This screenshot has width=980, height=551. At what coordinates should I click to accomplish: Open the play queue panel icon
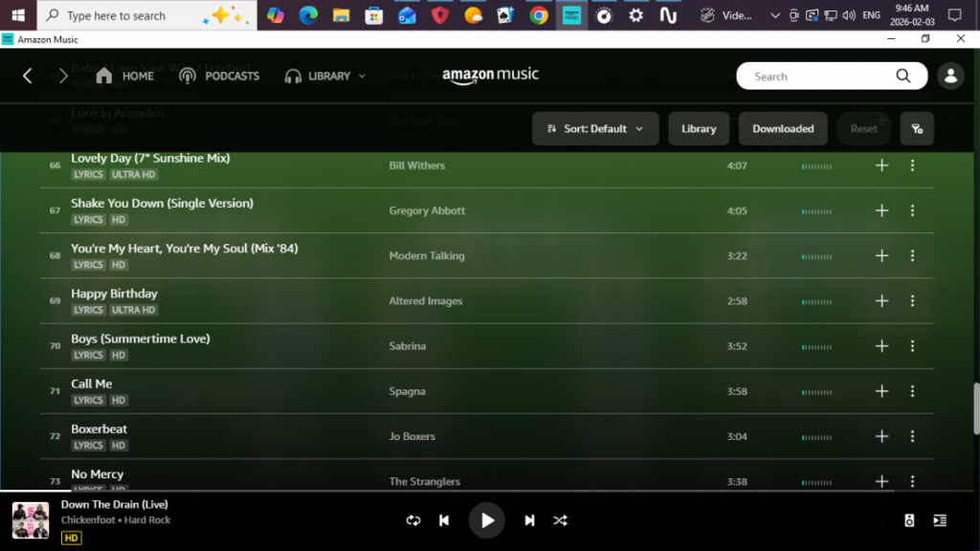click(940, 520)
